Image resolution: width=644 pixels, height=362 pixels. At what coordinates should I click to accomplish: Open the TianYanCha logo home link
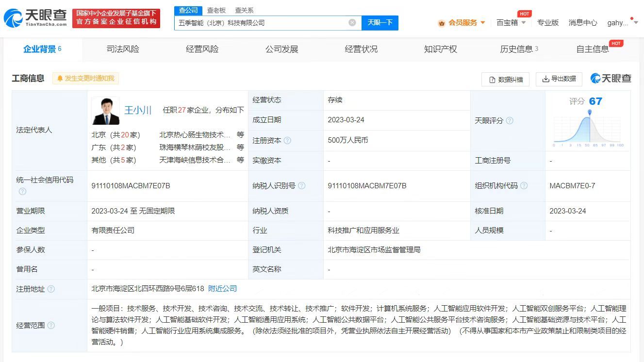(35, 18)
